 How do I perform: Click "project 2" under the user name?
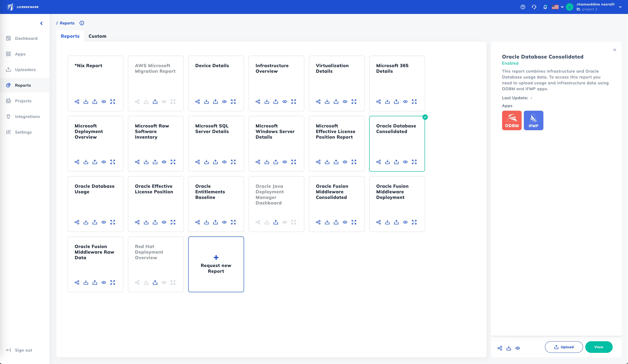(590, 9)
